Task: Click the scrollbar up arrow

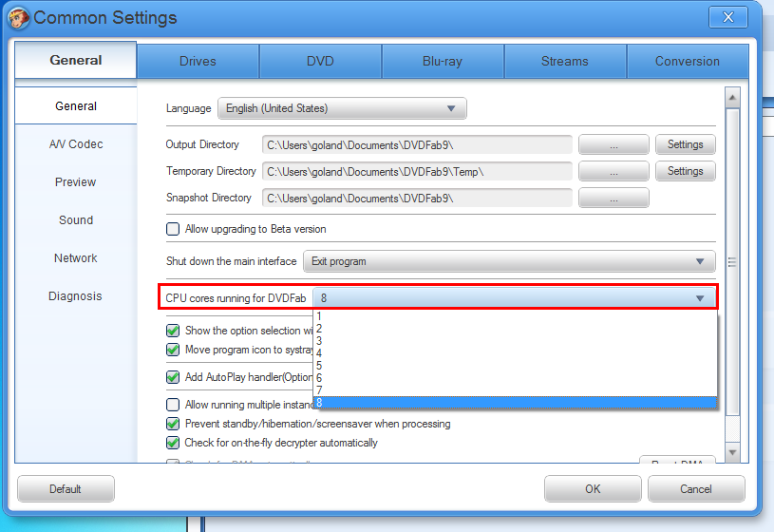Action: click(x=732, y=98)
